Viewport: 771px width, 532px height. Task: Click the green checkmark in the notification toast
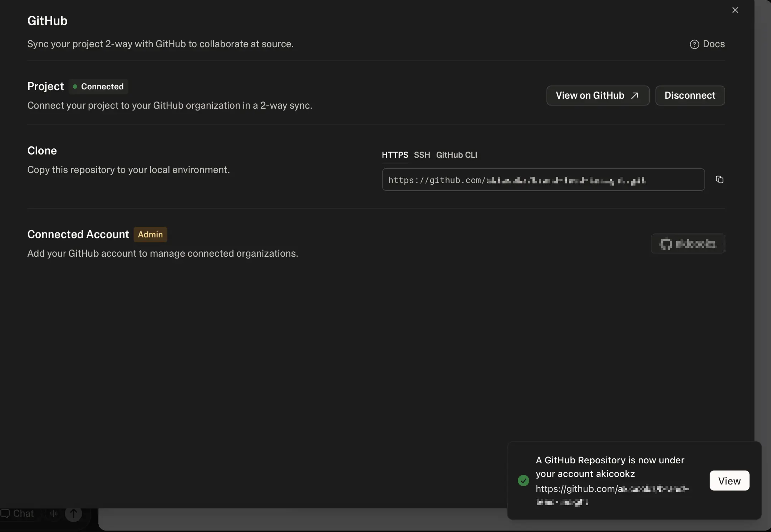click(x=523, y=481)
